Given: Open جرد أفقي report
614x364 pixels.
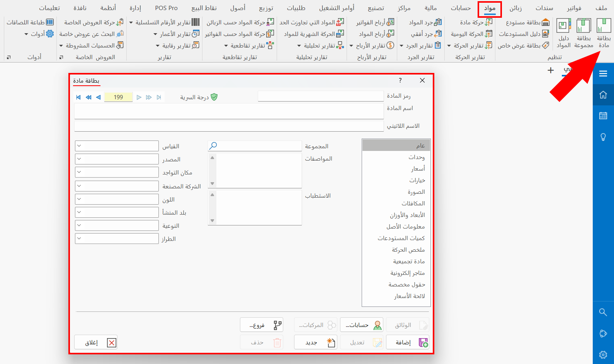Looking at the screenshot, I should pos(426,34).
